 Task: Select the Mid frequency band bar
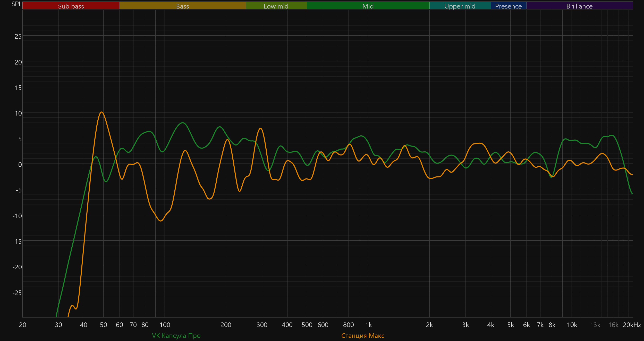368,6
